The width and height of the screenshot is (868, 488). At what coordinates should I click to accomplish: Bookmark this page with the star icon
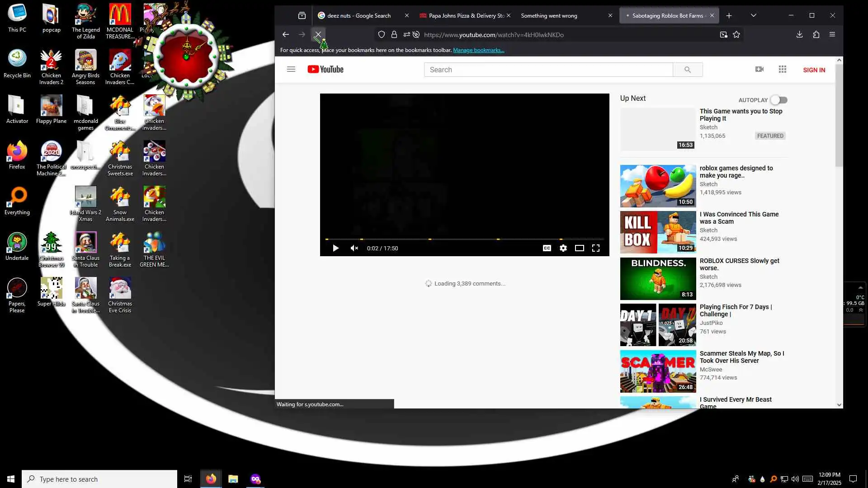pyautogui.click(x=736, y=35)
